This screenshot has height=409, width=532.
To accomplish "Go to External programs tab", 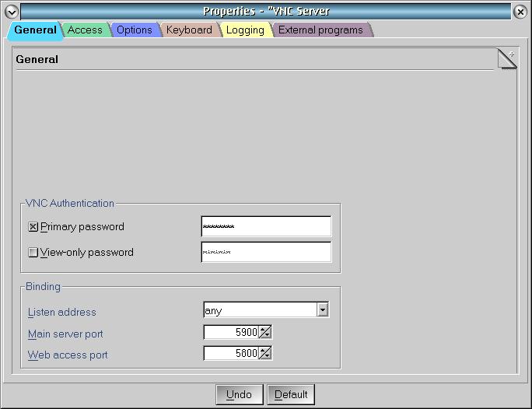I will pos(320,30).
